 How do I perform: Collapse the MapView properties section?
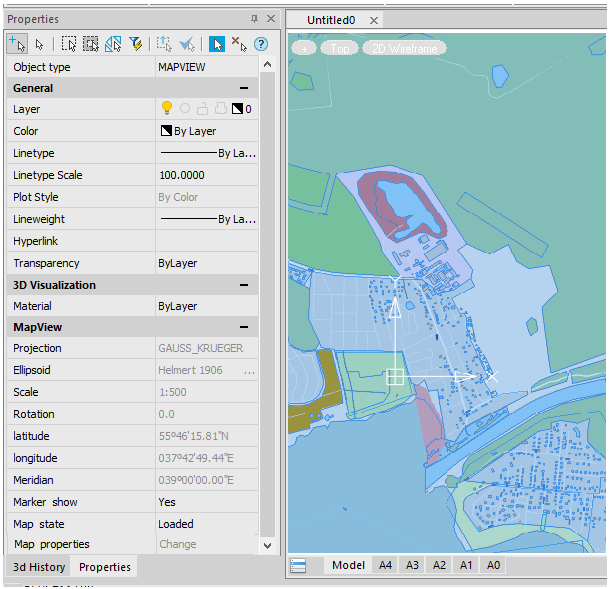(x=244, y=327)
